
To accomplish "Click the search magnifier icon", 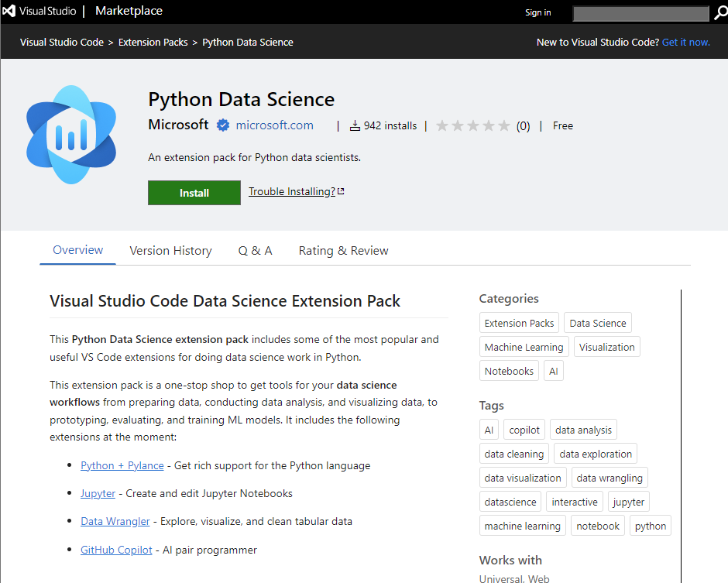I will pyautogui.click(x=719, y=13).
